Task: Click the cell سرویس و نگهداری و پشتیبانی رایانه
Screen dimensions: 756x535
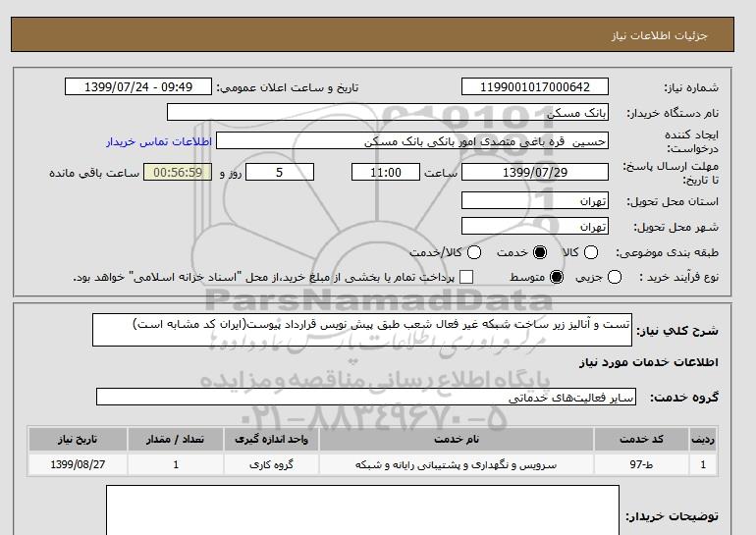Action: 457,464
